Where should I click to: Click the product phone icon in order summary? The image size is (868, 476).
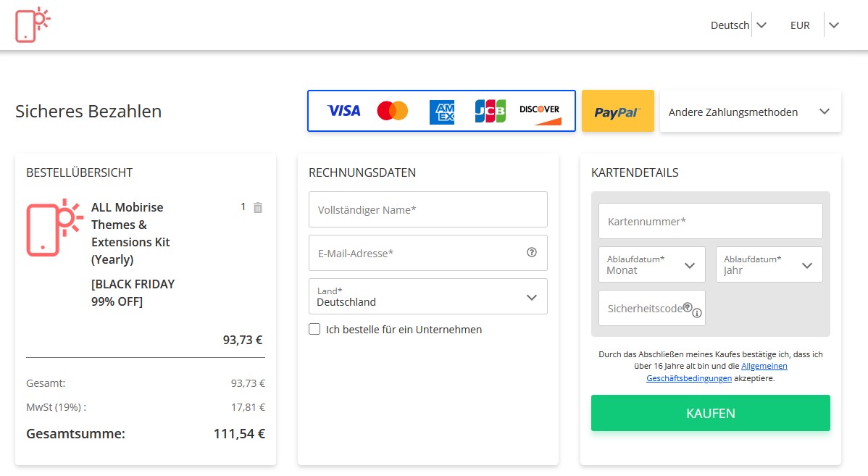[54, 227]
